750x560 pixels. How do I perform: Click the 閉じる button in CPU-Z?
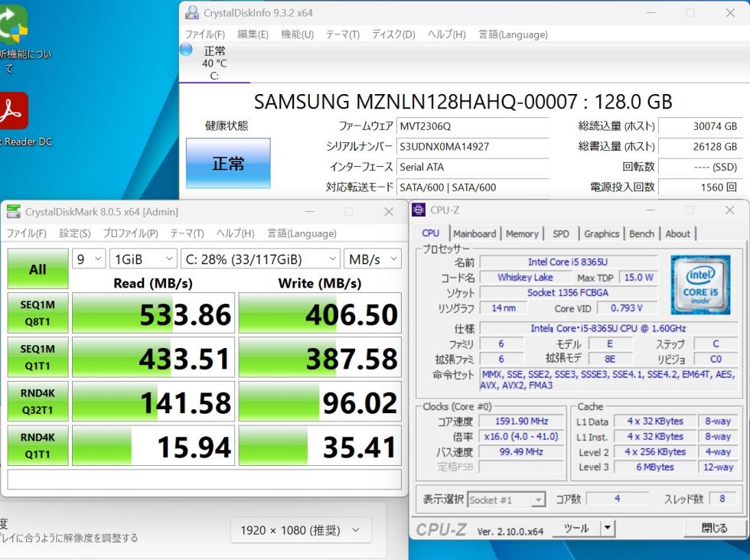[x=714, y=528]
